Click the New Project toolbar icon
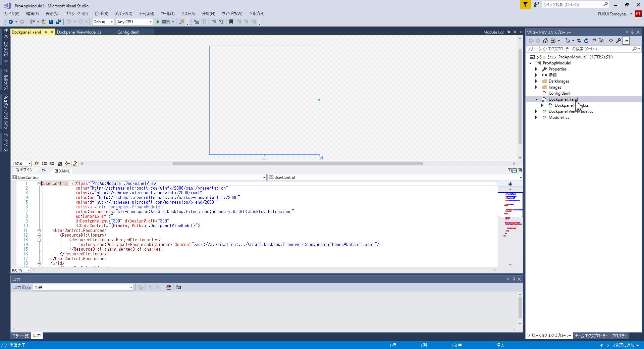Image resolution: width=644 pixels, height=349 pixels. point(33,22)
